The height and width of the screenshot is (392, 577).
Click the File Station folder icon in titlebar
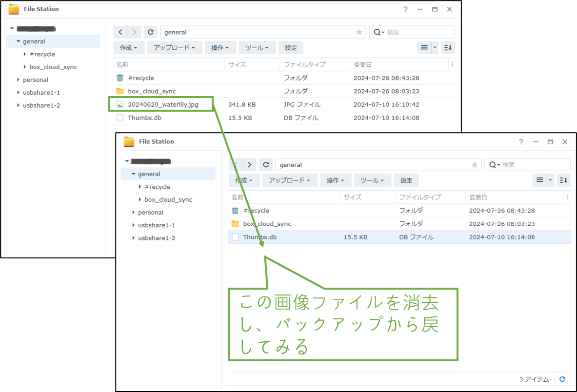(x=13, y=8)
